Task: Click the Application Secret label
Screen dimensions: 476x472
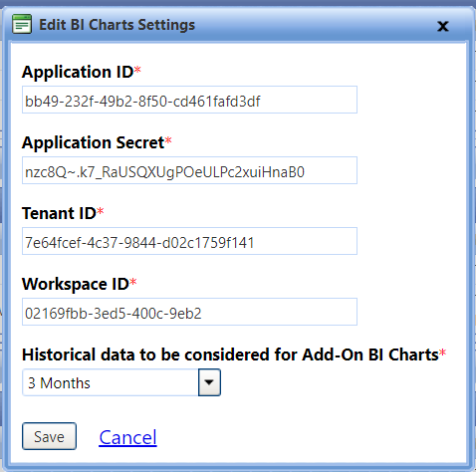Action: click(93, 142)
